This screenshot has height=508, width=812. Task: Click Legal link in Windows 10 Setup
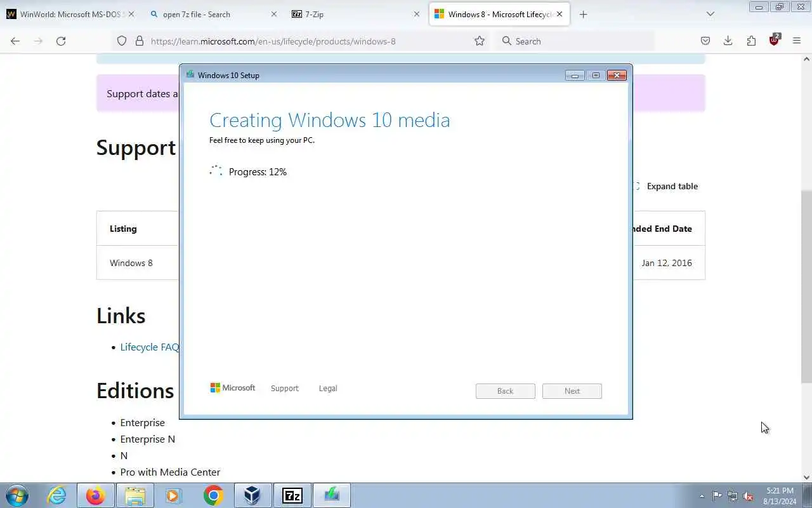pos(328,388)
